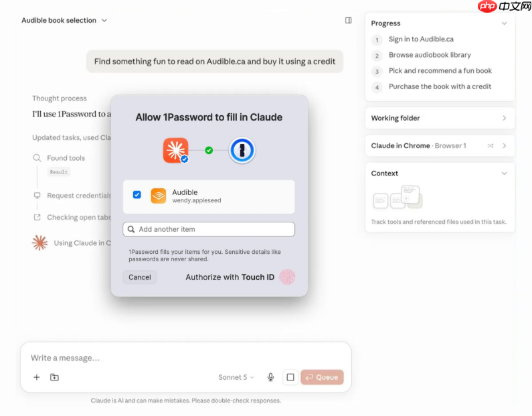Click the php中文网 logo at top right
Screen dimensions: 532x416
pyautogui.click(x=505, y=6)
